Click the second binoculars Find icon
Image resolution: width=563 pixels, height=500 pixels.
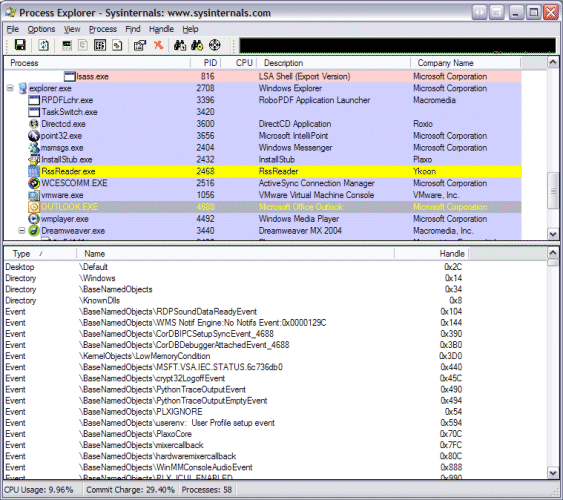197,45
